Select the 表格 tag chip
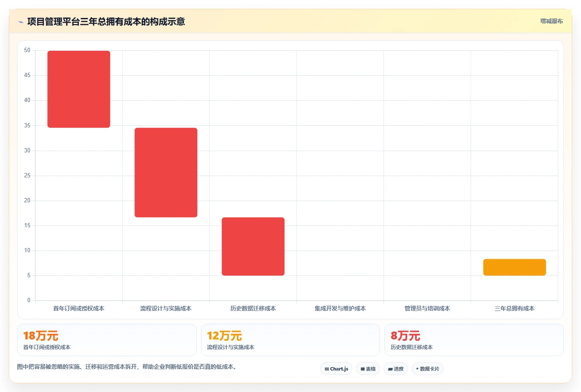Screen dimensions: 581x392 coord(368,369)
